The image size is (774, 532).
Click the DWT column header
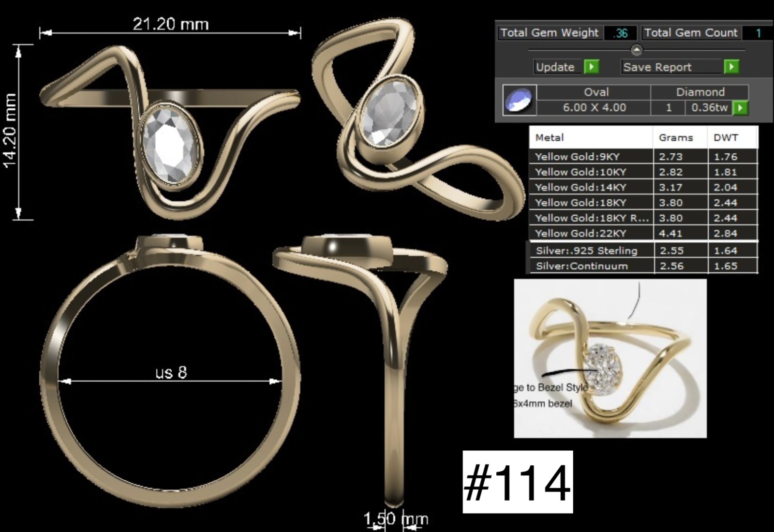(730, 137)
